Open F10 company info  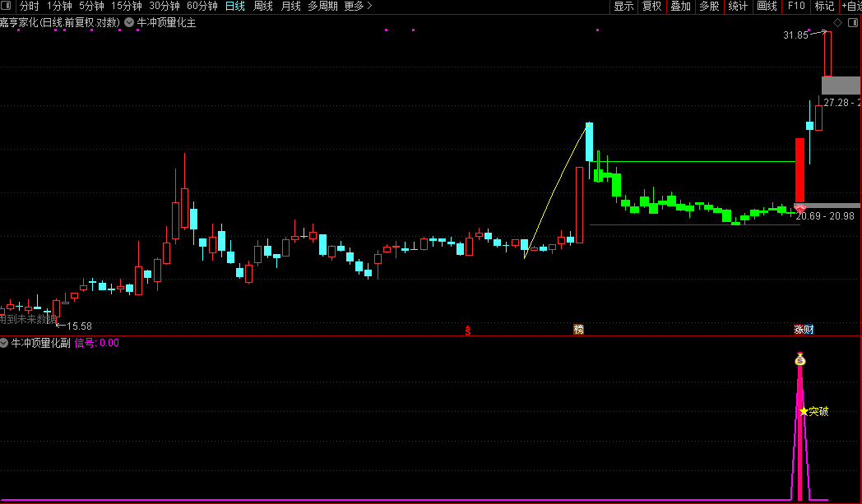(796, 6)
